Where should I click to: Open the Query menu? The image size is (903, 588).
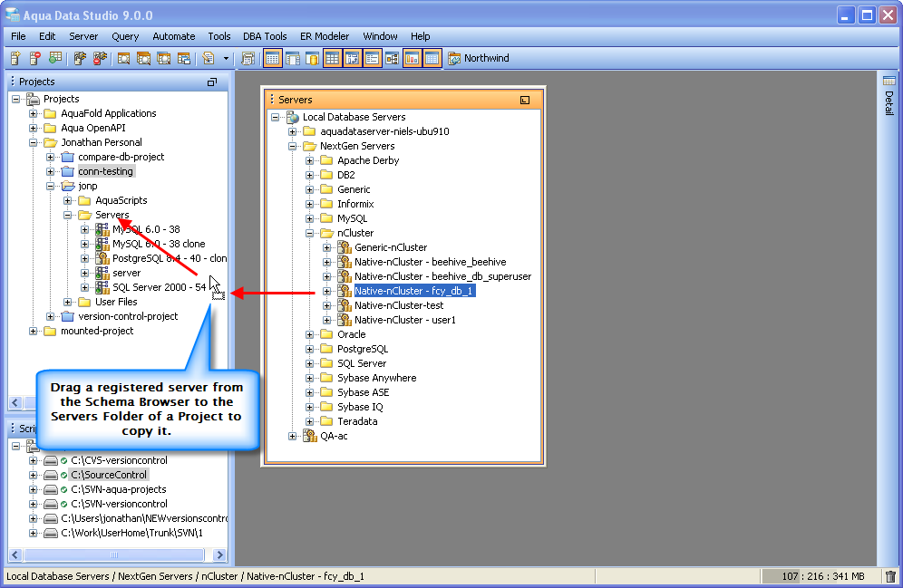pyautogui.click(x=125, y=36)
